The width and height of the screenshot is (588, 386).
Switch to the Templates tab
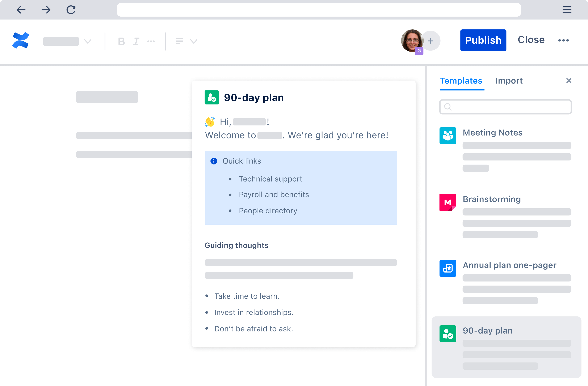(461, 81)
